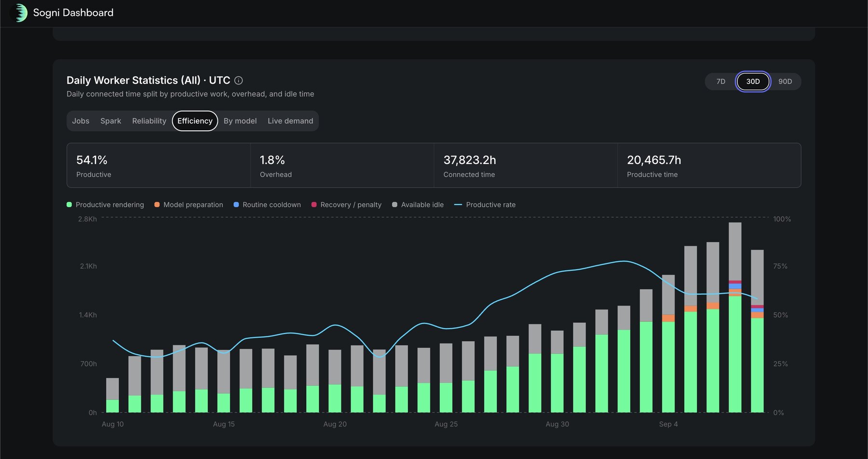This screenshot has width=868, height=459.
Task: Toggle Available idle legend series
Action: (x=418, y=205)
